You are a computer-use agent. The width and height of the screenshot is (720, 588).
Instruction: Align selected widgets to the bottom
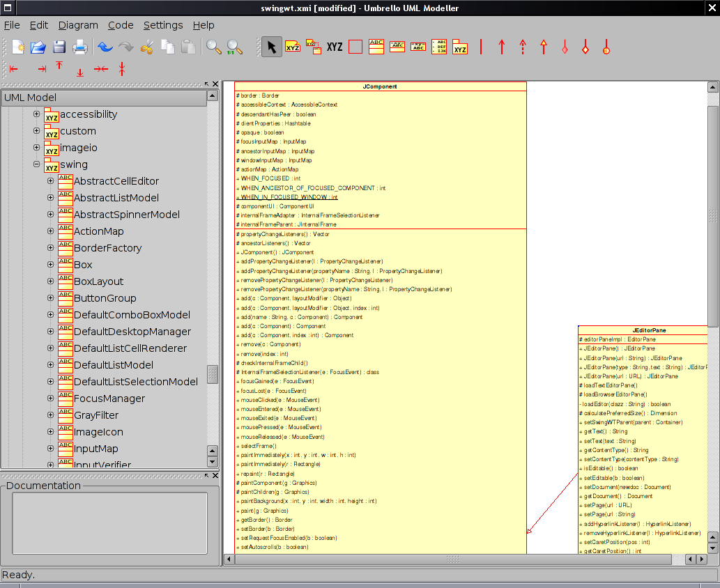80,71
